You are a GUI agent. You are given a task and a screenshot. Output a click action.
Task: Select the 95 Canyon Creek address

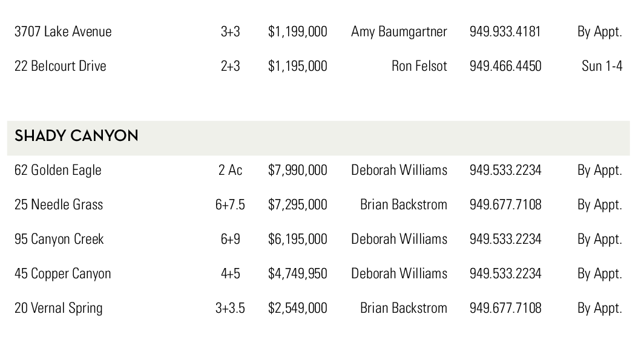coord(59,240)
